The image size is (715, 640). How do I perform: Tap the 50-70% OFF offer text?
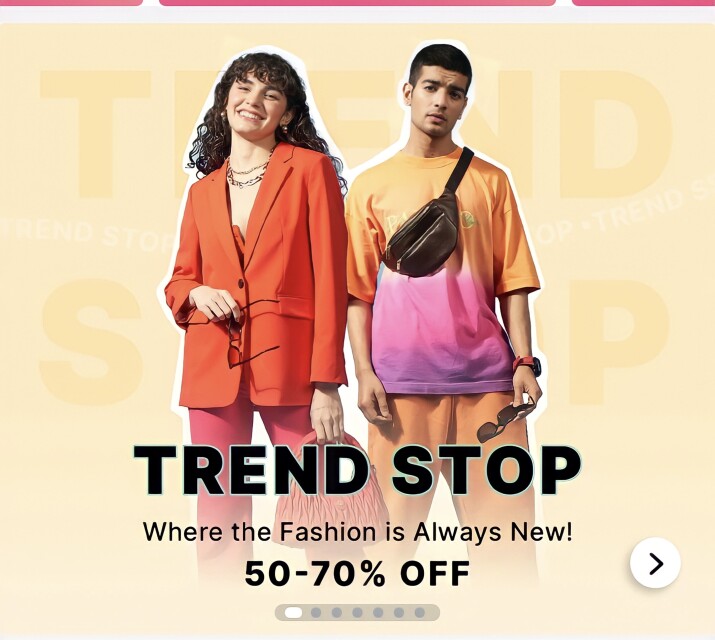coord(357,573)
